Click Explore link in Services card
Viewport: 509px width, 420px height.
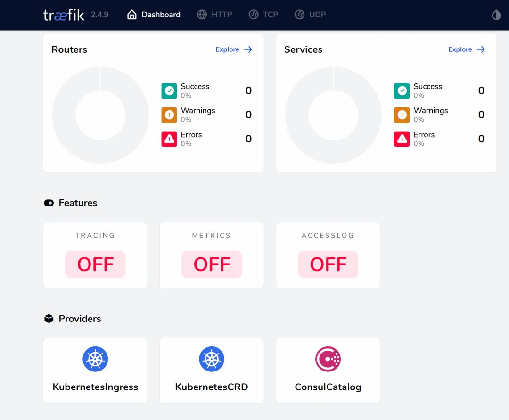(467, 49)
